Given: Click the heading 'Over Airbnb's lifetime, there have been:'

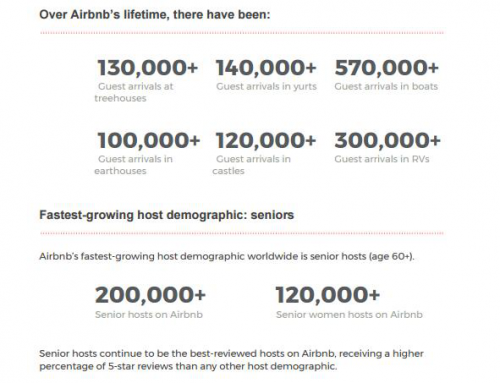Looking at the screenshot, I should tap(155, 15).
